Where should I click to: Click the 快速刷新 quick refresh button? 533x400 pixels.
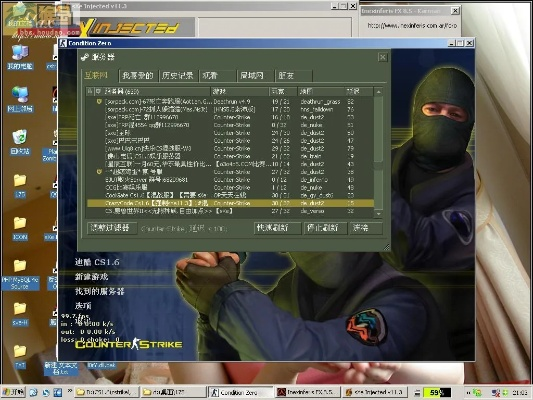pos(277,228)
